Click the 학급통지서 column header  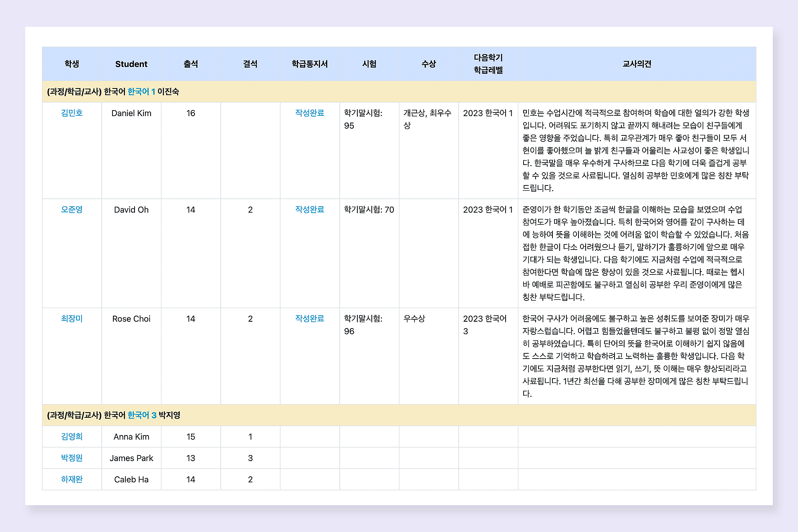(309, 64)
